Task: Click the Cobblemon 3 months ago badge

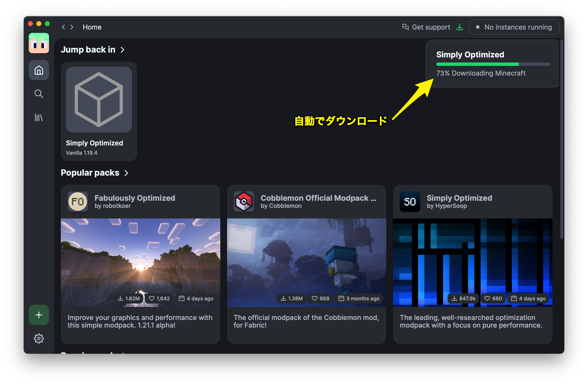Action: click(359, 298)
